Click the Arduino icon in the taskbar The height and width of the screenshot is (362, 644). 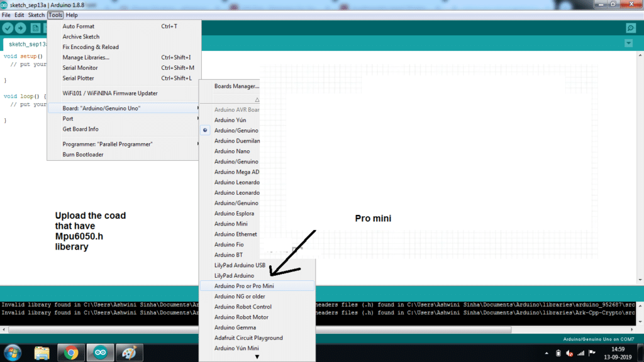pyautogui.click(x=100, y=353)
